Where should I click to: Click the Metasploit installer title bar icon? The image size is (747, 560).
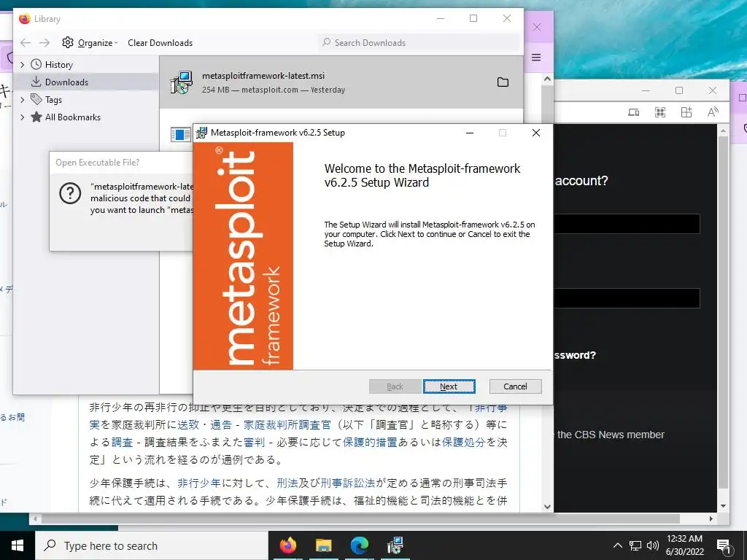pyautogui.click(x=202, y=133)
